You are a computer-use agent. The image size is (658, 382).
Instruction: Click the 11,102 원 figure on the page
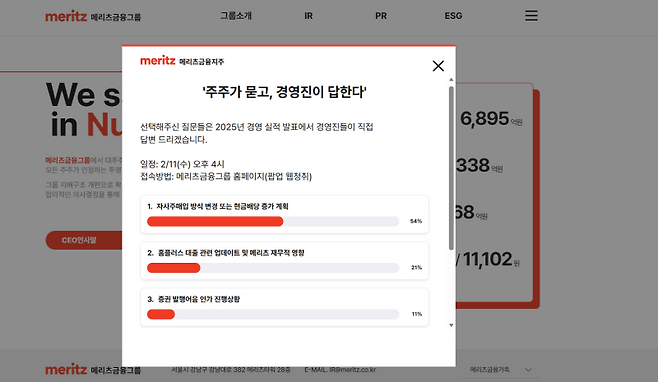(x=491, y=259)
